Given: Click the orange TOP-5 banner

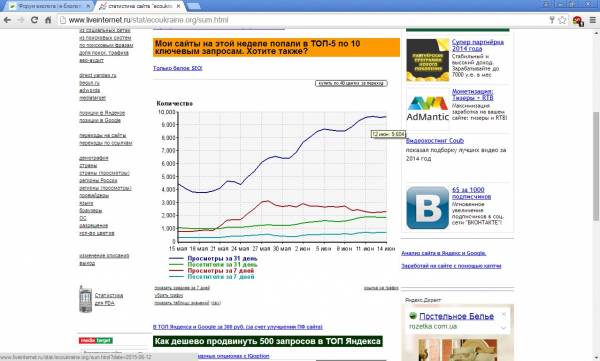Looking at the screenshot, I should [x=276, y=47].
